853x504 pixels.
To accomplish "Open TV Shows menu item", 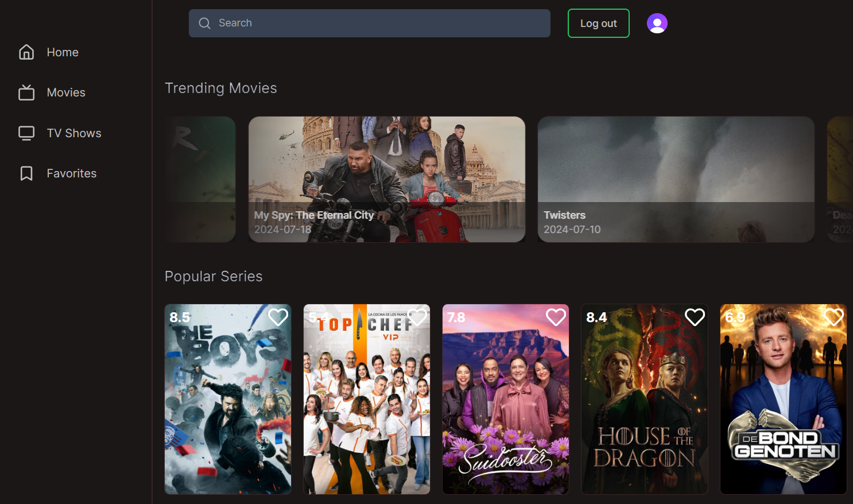I will [x=74, y=133].
